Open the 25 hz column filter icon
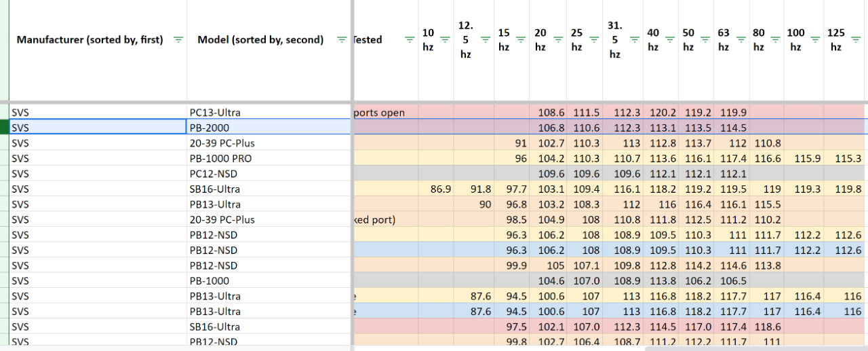 point(594,39)
